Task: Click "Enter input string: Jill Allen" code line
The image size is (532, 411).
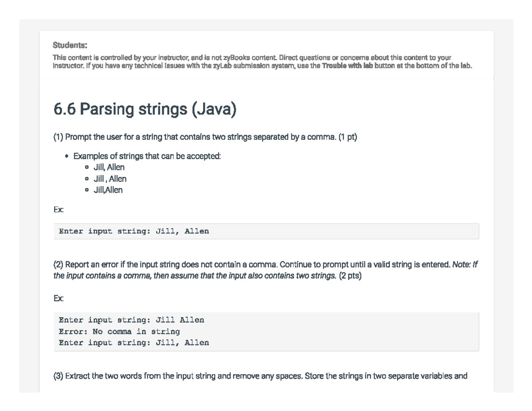Action: tap(132, 320)
